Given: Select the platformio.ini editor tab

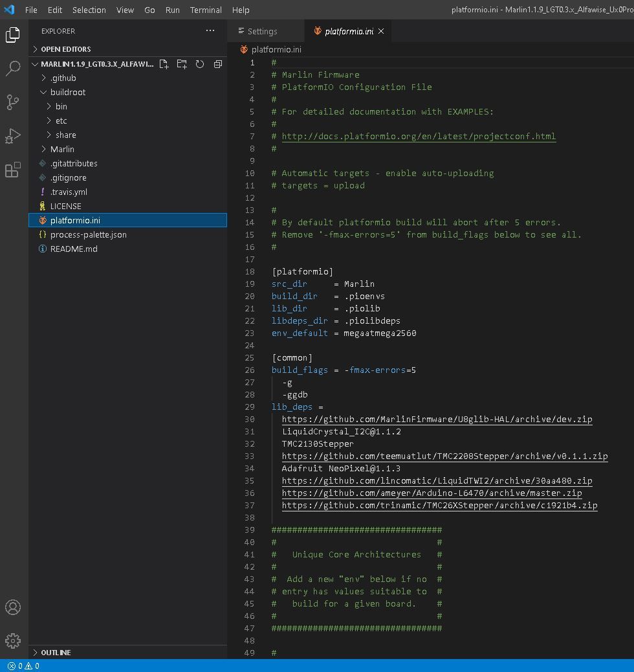Looking at the screenshot, I should coord(348,31).
